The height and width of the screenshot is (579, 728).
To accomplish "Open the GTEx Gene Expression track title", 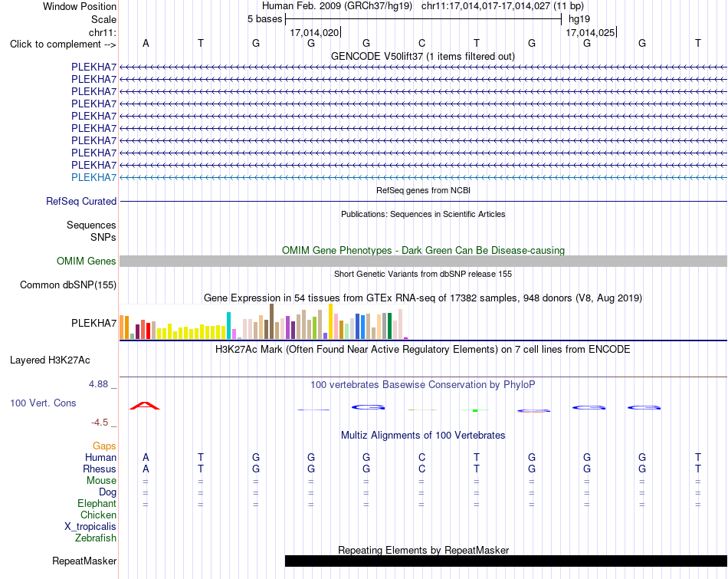I will [x=423, y=298].
